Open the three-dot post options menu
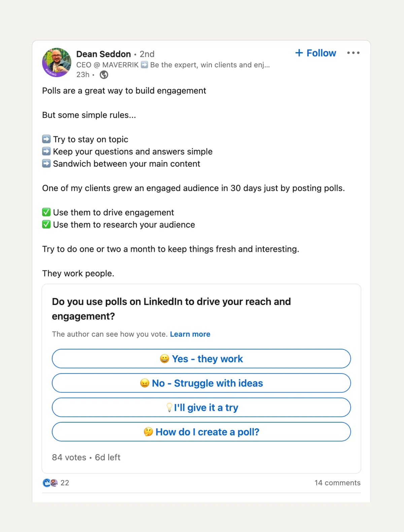Screen dimensions: 404x532 [x=353, y=53]
